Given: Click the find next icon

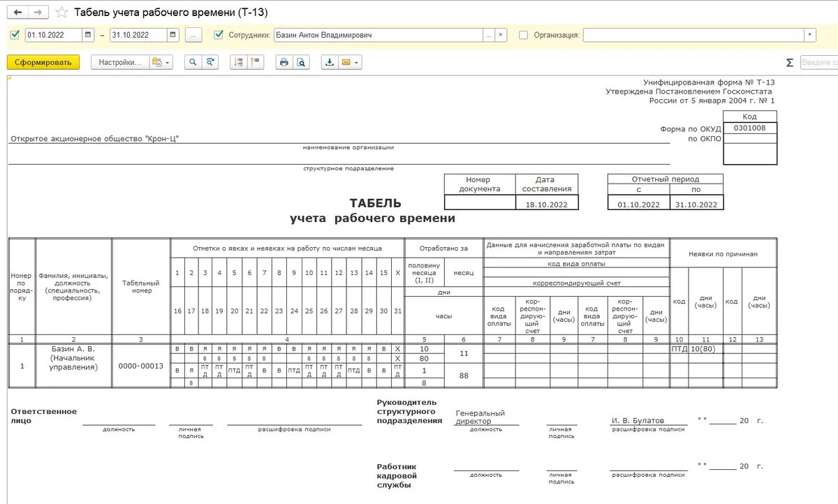Looking at the screenshot, I should point(209,62).
